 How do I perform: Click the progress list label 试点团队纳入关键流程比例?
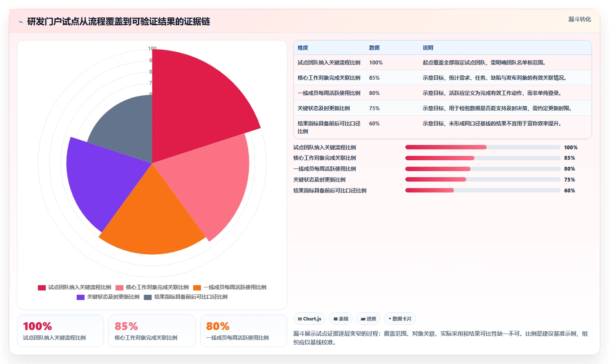point(325,148)
